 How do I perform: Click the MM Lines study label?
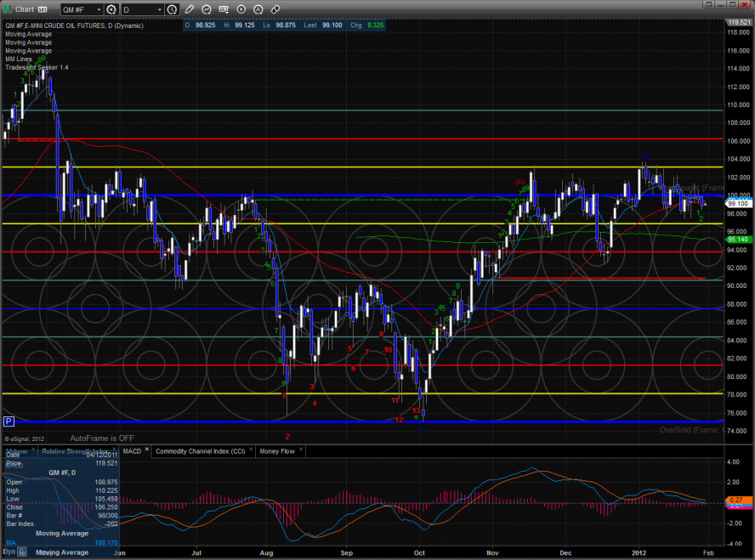point(19,59)
